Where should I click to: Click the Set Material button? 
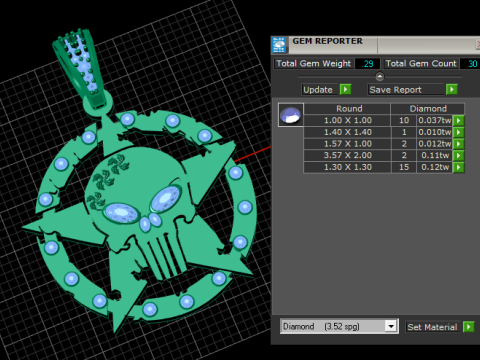433,327
